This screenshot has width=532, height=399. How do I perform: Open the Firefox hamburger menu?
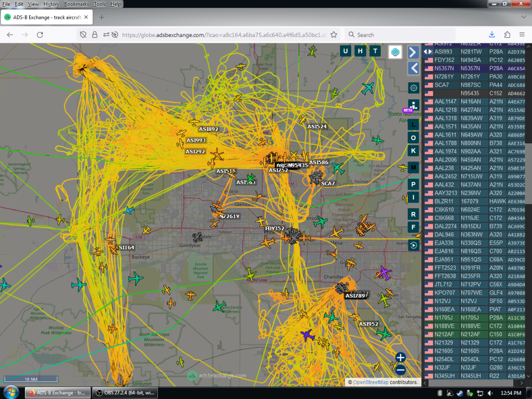click(522, 35)
